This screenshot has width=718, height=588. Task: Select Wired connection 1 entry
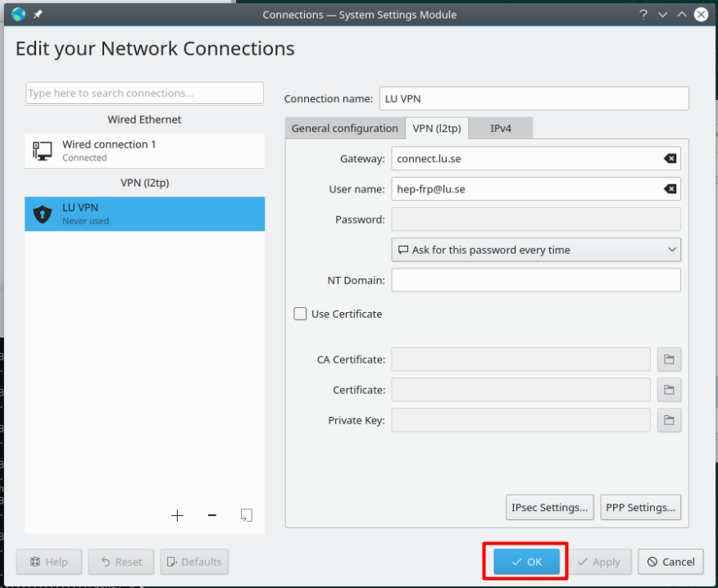(145, 151)
